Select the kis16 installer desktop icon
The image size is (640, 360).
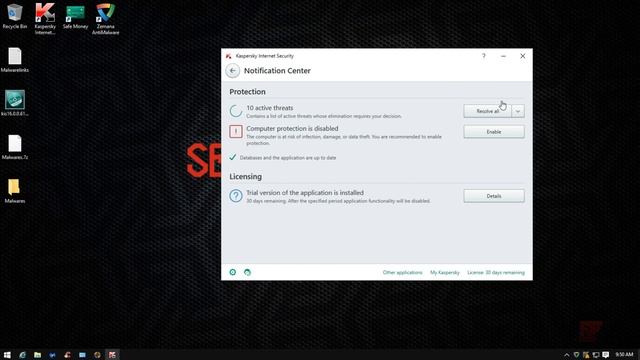[x=15, y=103]
